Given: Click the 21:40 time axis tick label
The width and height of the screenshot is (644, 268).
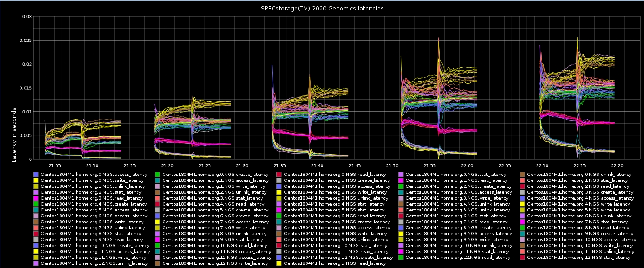Looking at the screenshot, I should tap(317, 166).
